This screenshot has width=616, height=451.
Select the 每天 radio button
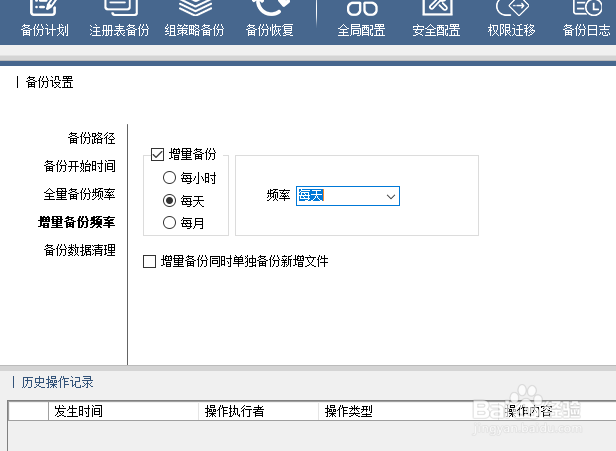pyautogui.click(x=169, y=200)
